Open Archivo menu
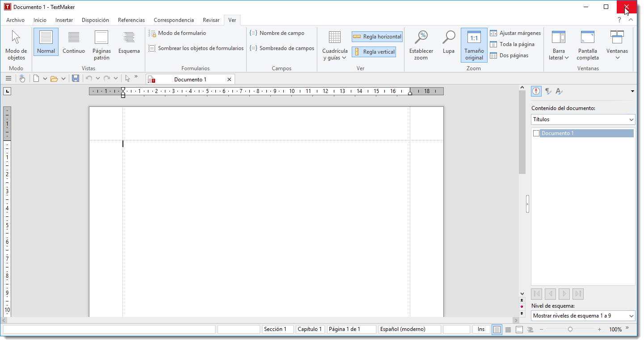 point(15,20)
